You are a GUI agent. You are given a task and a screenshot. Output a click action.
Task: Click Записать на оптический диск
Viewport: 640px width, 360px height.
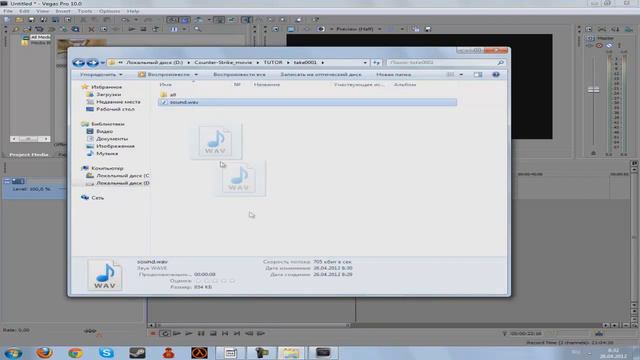click(321, 75)
